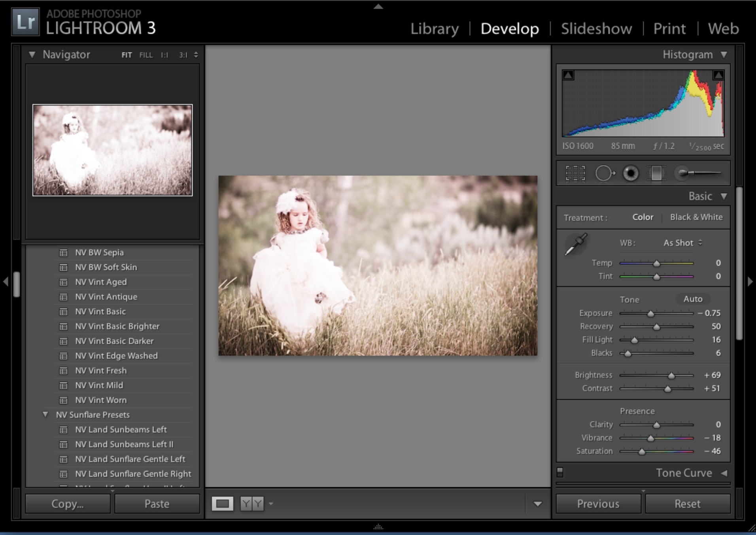
Task: Open the Print module
Action: pyautogui.click(x=669, y=28)
